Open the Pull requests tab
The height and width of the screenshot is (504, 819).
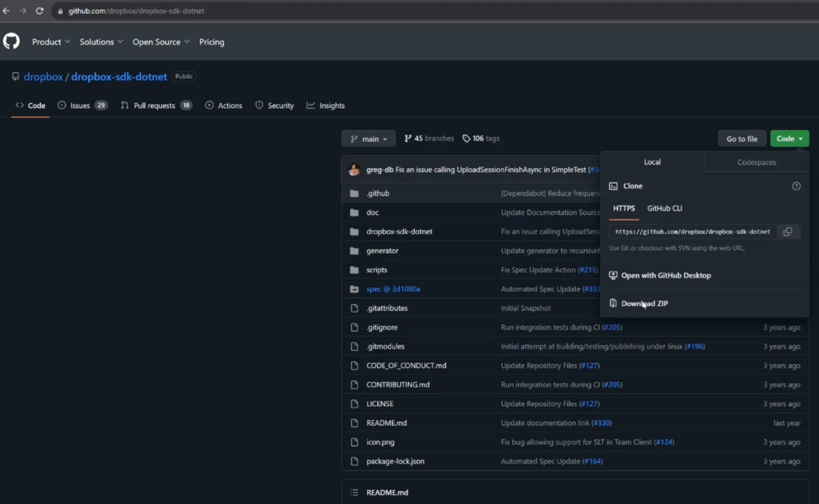156,105
